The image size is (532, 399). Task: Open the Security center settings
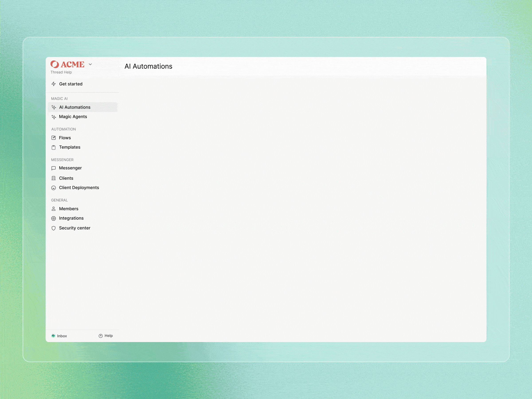click(x=74, y=228)
